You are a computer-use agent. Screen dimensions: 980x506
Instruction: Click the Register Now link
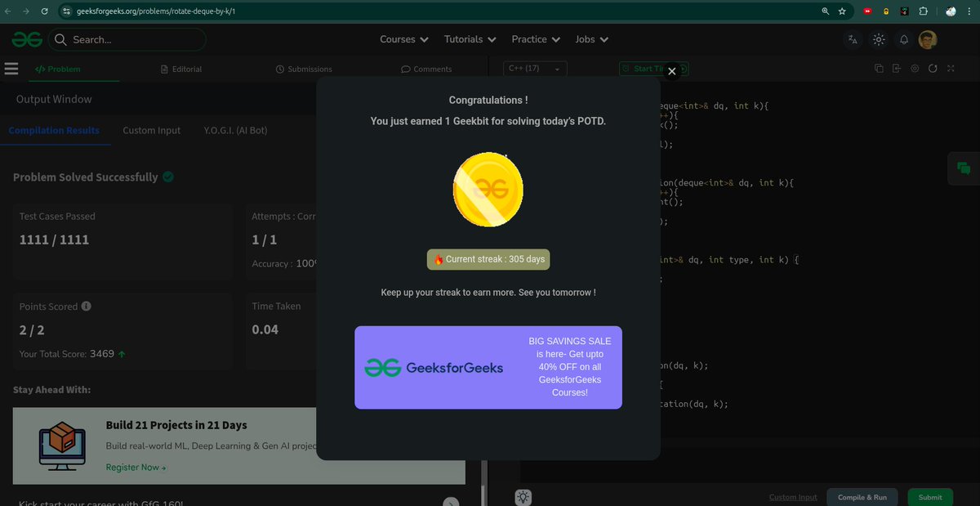click(136, 468)
